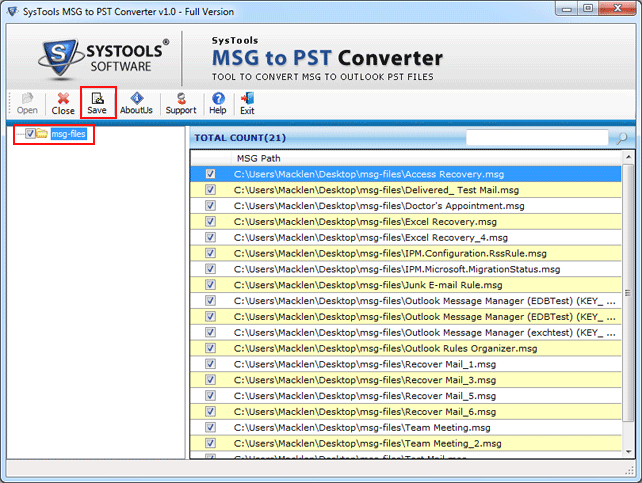The width and height of the screenshot is (642, 483).
Task: Select the Excel Recovery_4.msg path
Action: pyautogui.click(x=371, y=238)
